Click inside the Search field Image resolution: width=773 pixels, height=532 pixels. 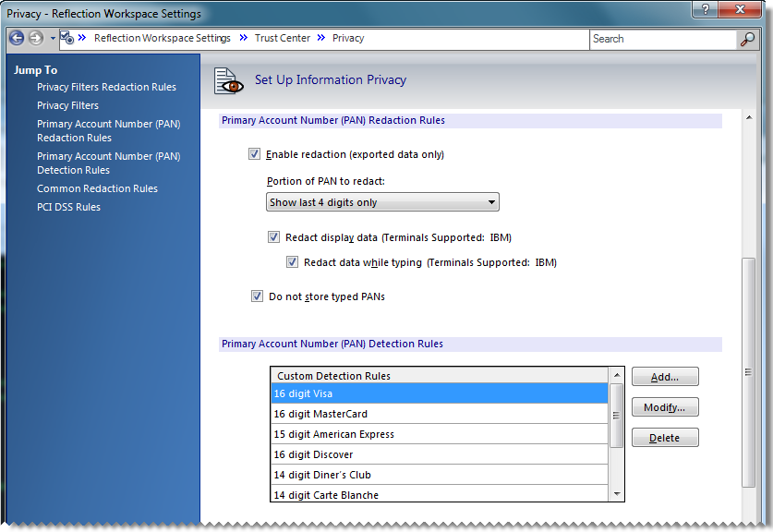(662, 39)
